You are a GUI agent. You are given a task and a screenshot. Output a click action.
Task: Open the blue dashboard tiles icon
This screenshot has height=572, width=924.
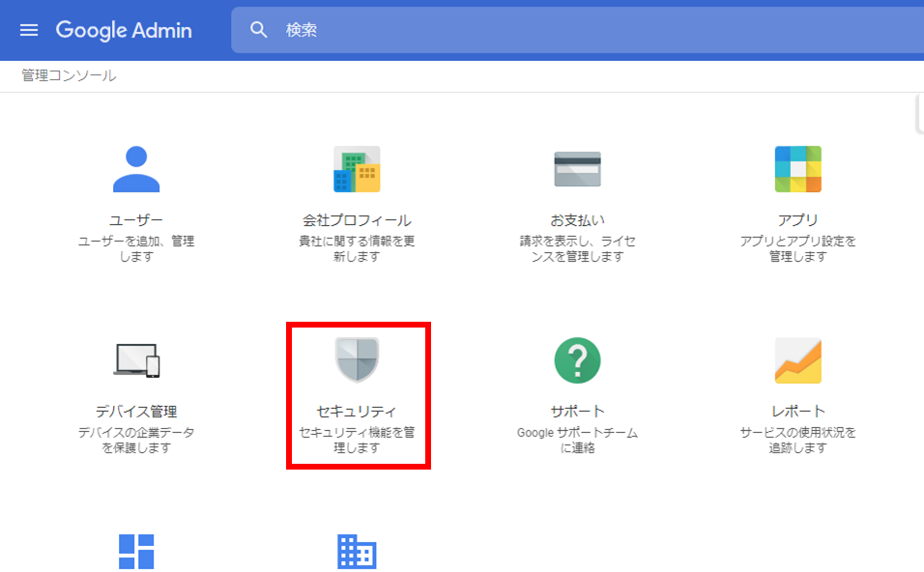[136, 552]
